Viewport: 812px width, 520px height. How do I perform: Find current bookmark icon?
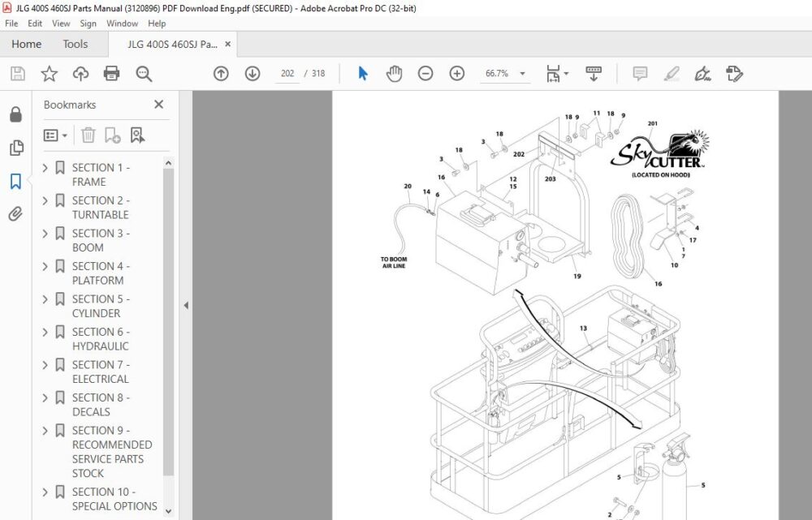coord(137,135)
